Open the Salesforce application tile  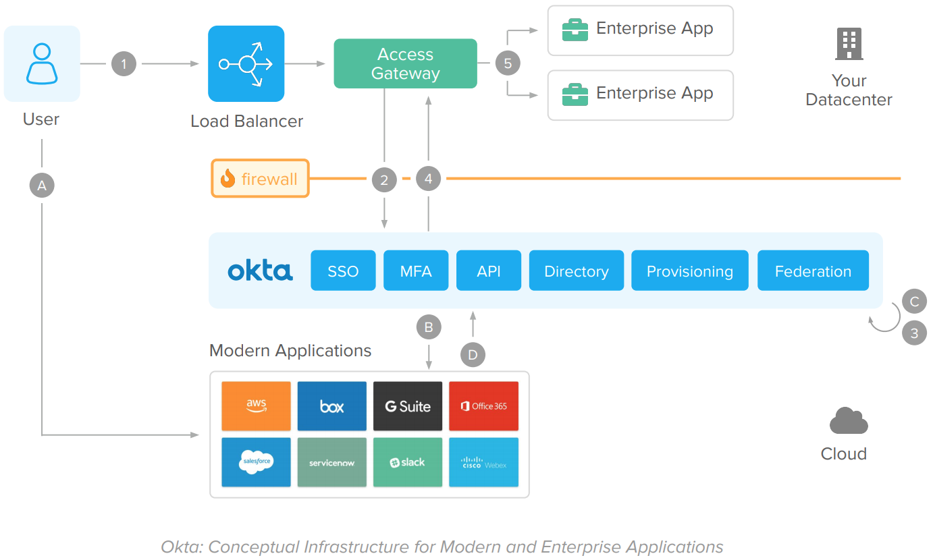(x=256, y=462)
